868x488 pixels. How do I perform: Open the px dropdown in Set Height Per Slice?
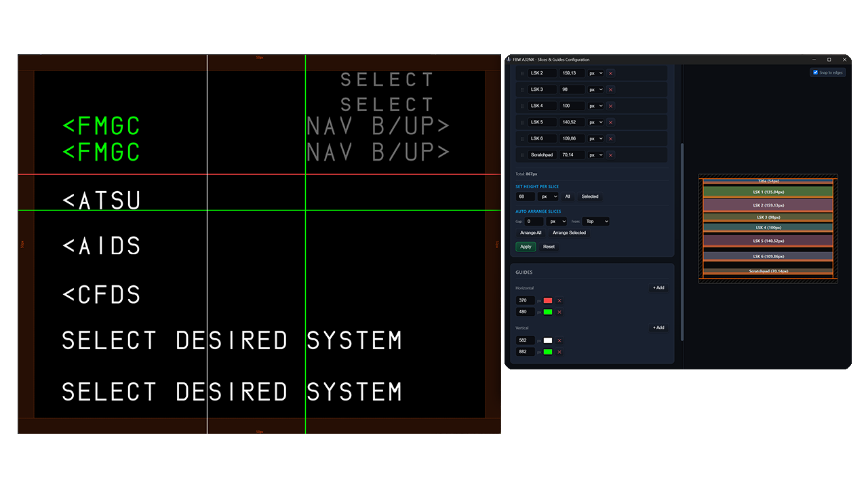pos(549,197)
